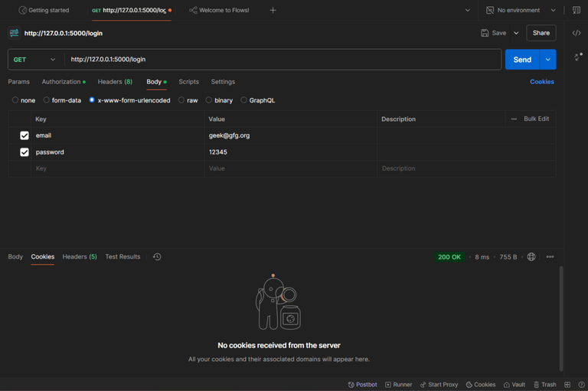Uncheck the password parameter checkbox

(24, 152)
